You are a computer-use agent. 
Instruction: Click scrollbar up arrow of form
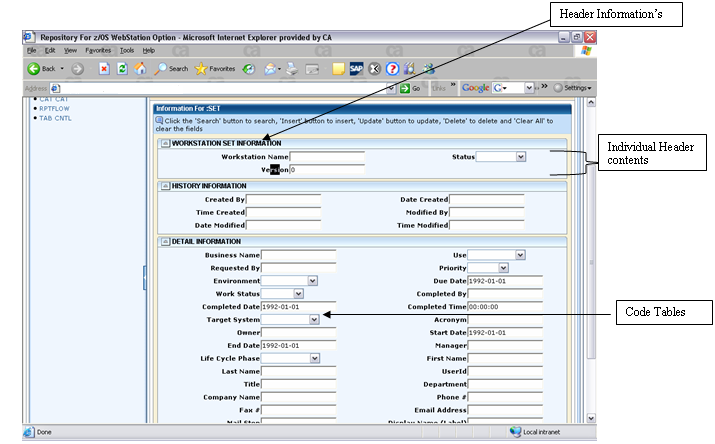pos(591,102)
